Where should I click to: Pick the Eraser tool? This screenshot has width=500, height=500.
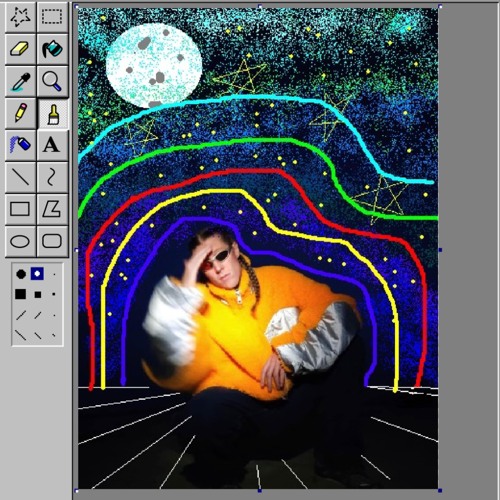coord(20,49)
